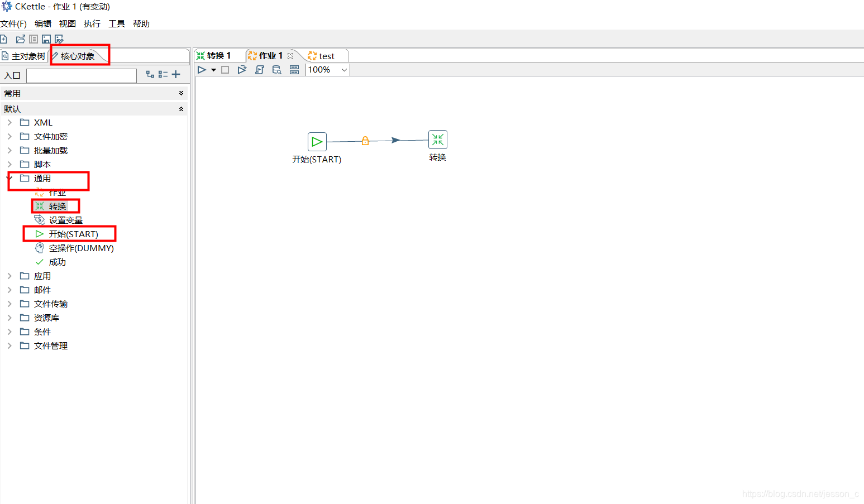The image size is (864, 504).
Task: Select the XML folder label
Action: tap(43, 123)
